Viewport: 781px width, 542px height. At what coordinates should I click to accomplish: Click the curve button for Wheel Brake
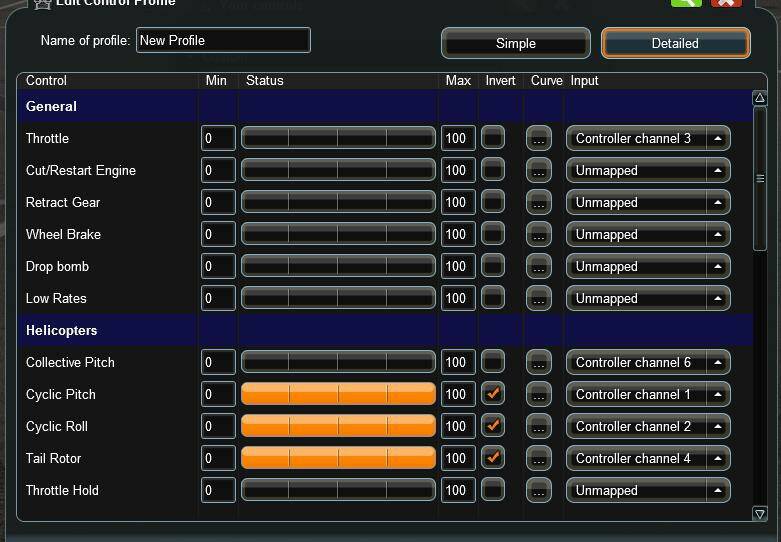click(x=539, y=235)
